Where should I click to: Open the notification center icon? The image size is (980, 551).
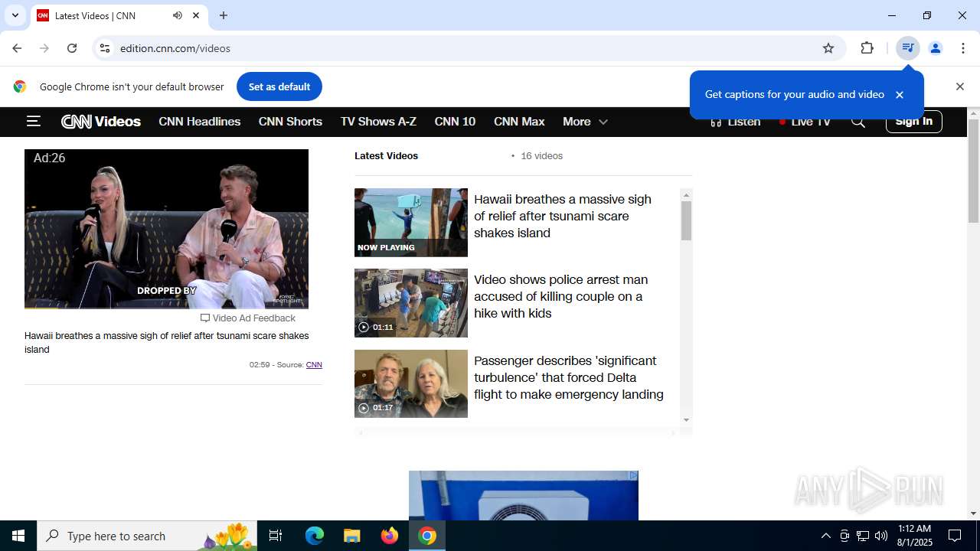click(x=955, y=536)
